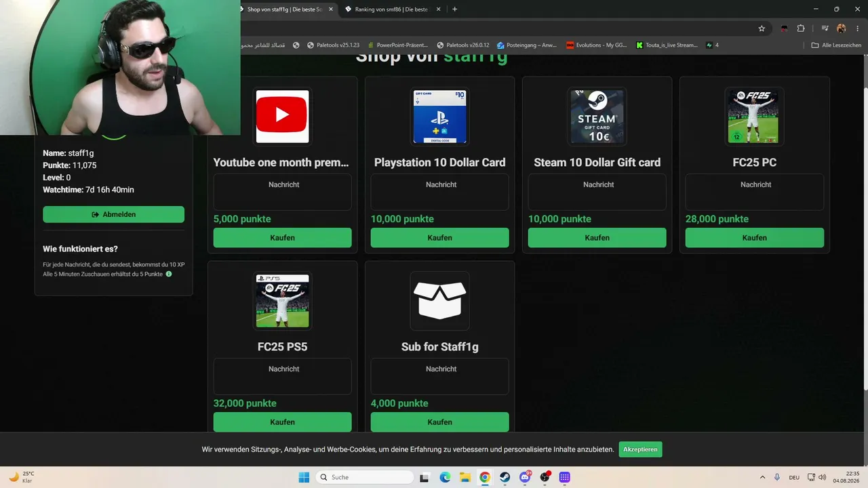This screenshot has width=868, height=488.
Task: Open the Touta_is_live Stream bookmark
Action: (x=667, y=45)
